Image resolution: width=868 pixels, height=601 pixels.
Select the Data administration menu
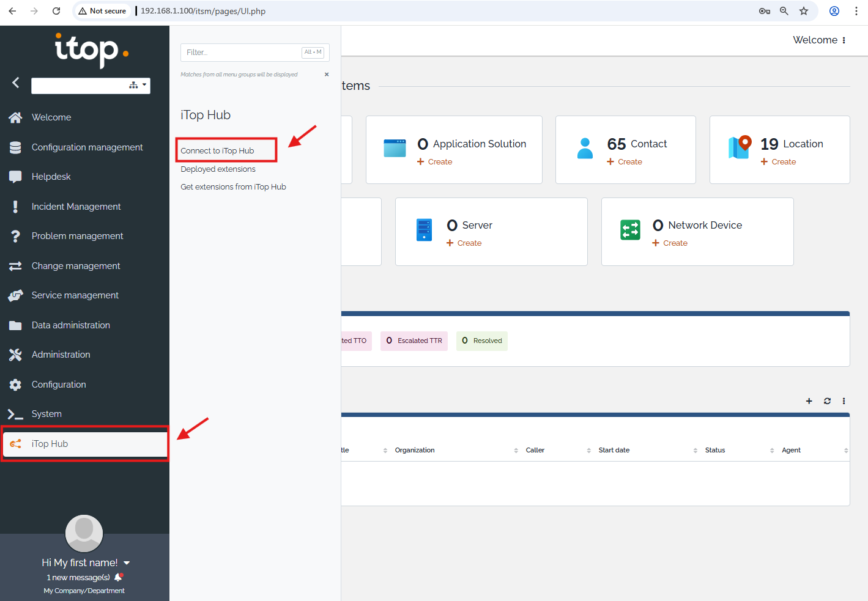(70, 325)
